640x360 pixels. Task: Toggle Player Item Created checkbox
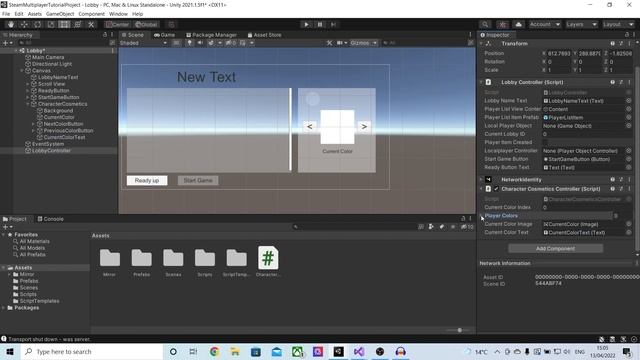(x=545, y=142)
